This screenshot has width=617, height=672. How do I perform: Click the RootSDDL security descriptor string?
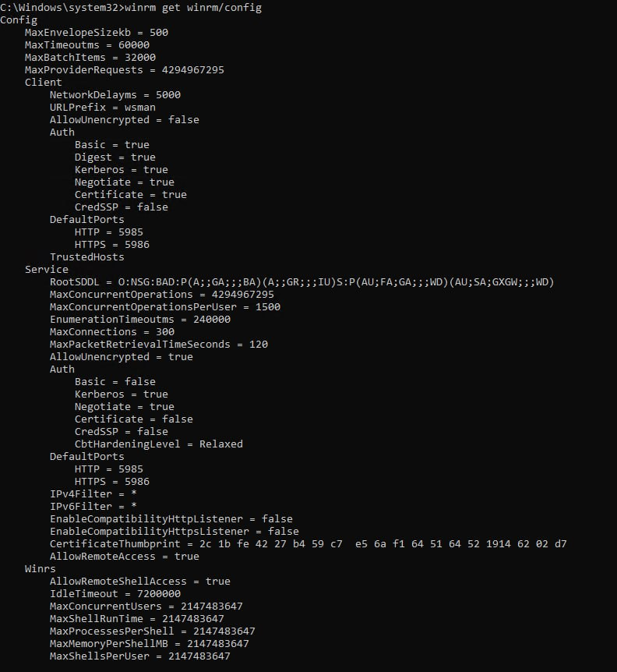(336, 282)
